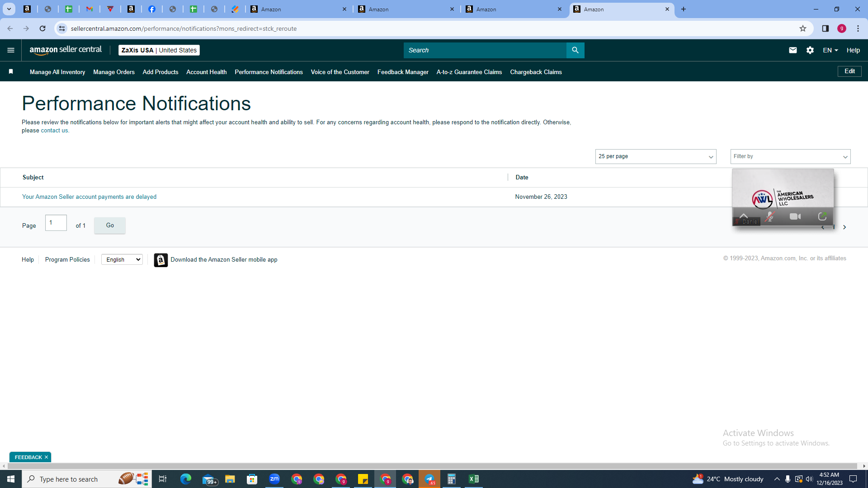Image resolution: width=868 pixels, height=488 pixels.
Task: Open Manage Orders menu item
Action: (x=114, y=72)
